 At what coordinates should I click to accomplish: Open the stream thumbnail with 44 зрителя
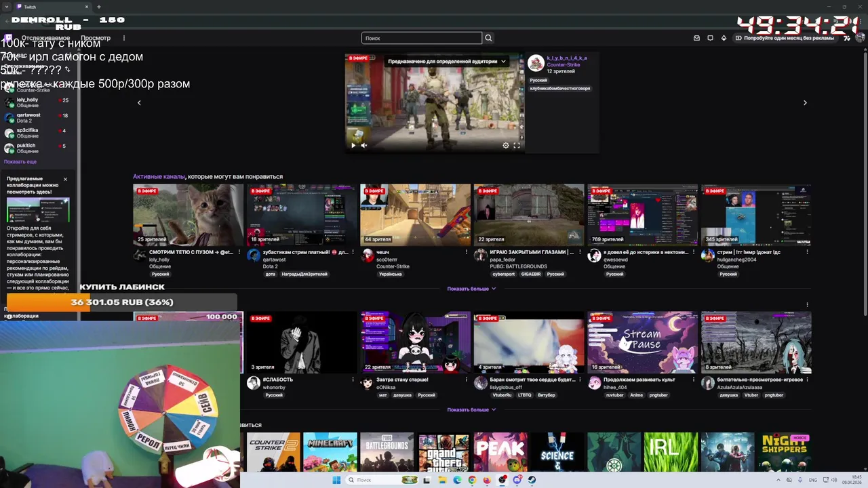click(415, 215)
